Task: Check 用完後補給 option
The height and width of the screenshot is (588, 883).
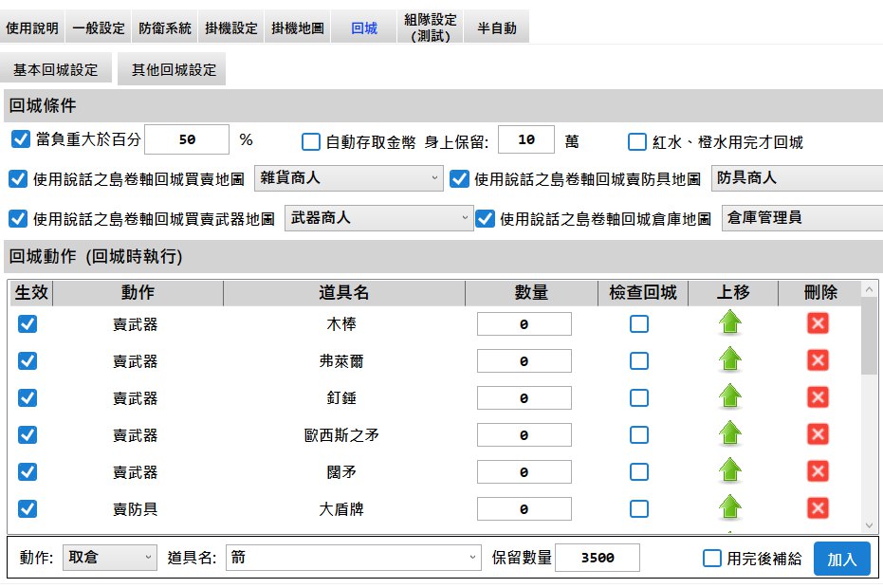Action: pos(711,559)
